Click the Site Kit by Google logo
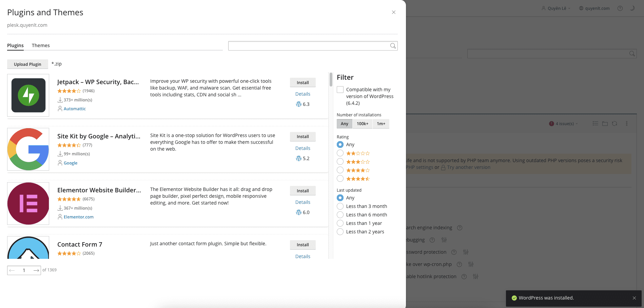 (28, 149)
